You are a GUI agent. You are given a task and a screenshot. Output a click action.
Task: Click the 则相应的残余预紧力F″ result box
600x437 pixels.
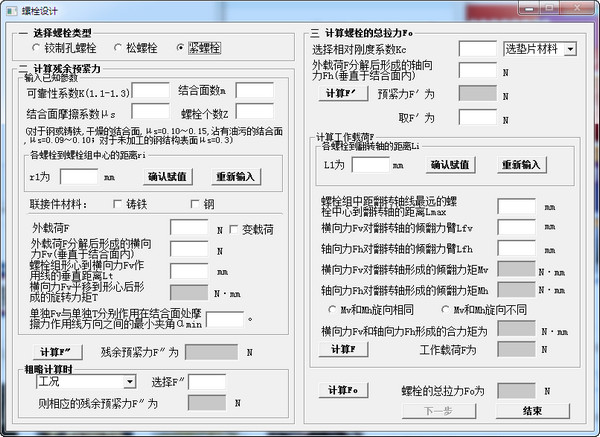[x=207, y=403]
